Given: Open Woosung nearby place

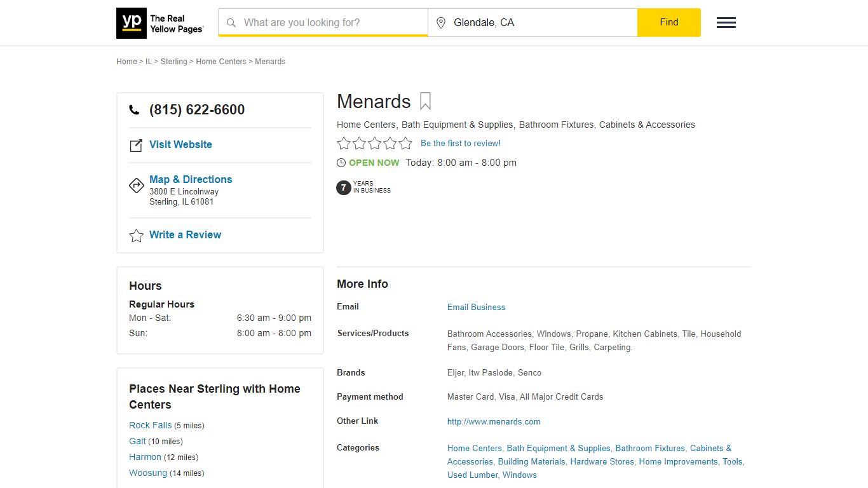Looking at the screenshot, I should 148,473.
